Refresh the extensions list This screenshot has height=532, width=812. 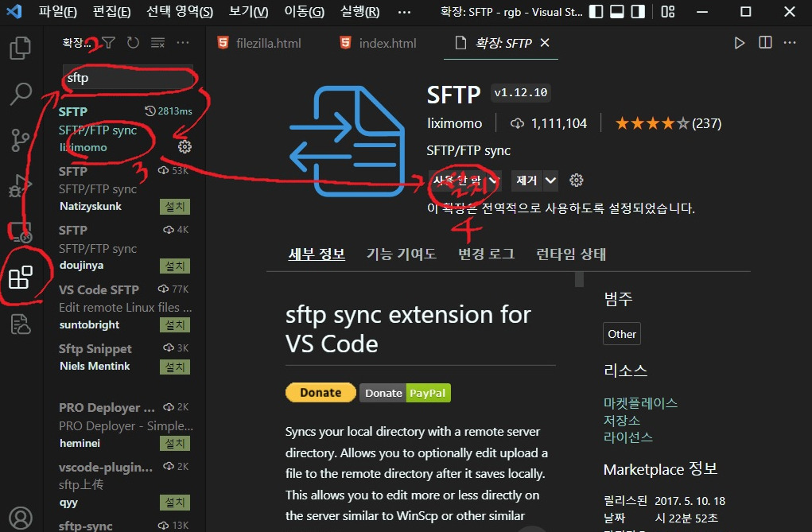(133, 43)
